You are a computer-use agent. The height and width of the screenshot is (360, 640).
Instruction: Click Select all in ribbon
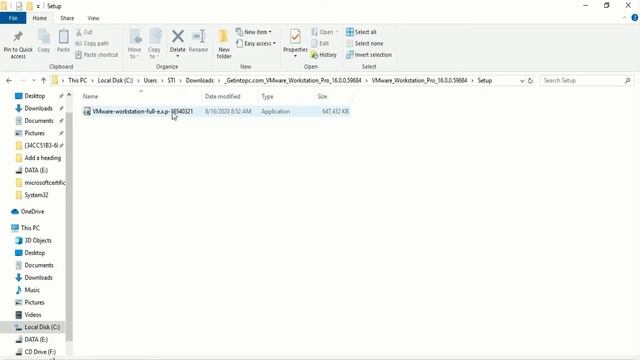(x=361, y=32)
